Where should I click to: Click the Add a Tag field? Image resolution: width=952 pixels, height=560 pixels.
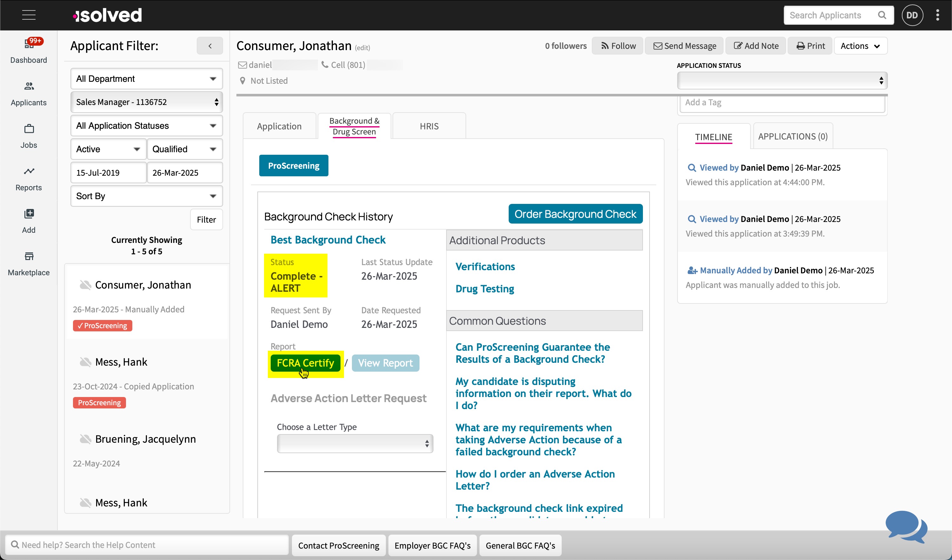coord(782,103)
